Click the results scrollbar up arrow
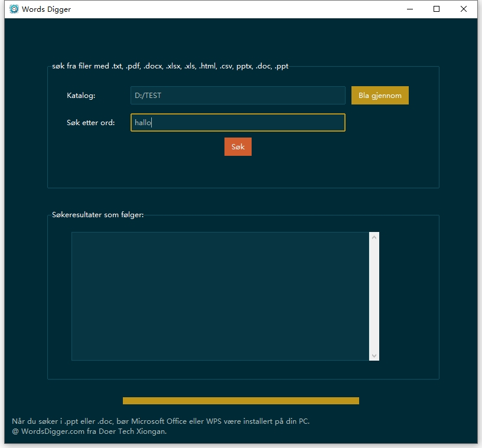482x448 pixels. pos(374,237)
